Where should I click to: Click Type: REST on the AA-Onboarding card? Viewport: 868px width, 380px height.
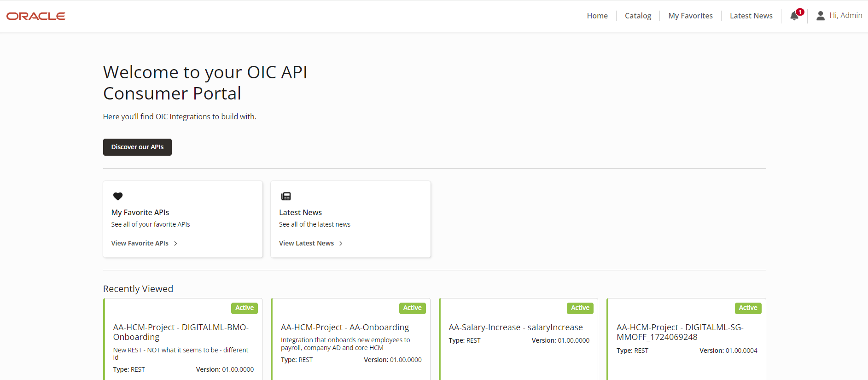coord(297,360)
